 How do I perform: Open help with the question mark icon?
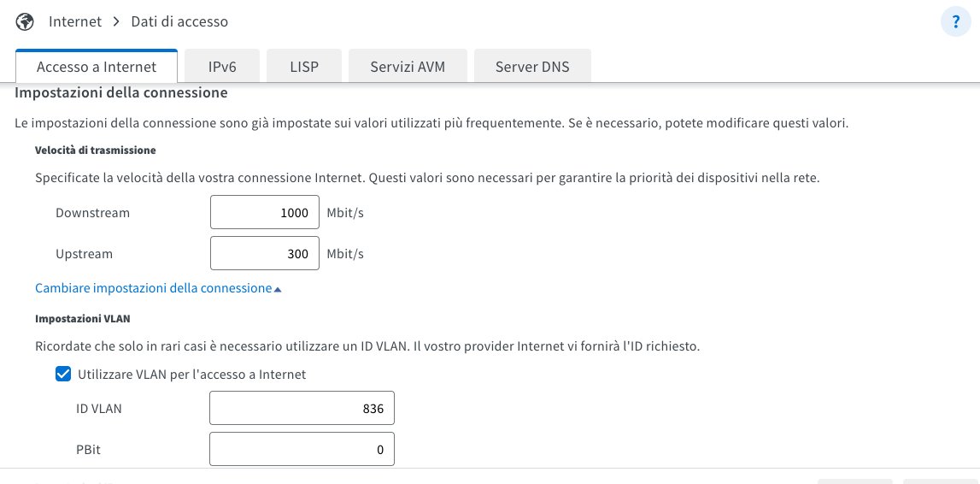(x=954, y=21)
